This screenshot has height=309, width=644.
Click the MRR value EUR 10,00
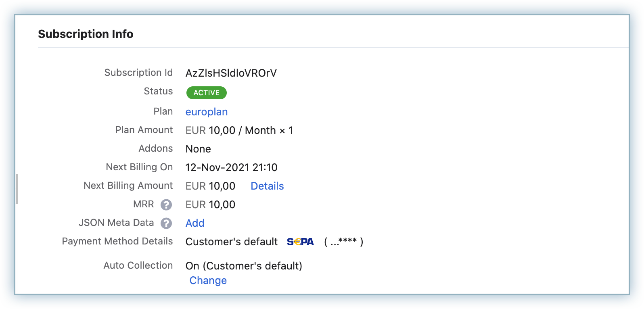[x=210, y=205]
